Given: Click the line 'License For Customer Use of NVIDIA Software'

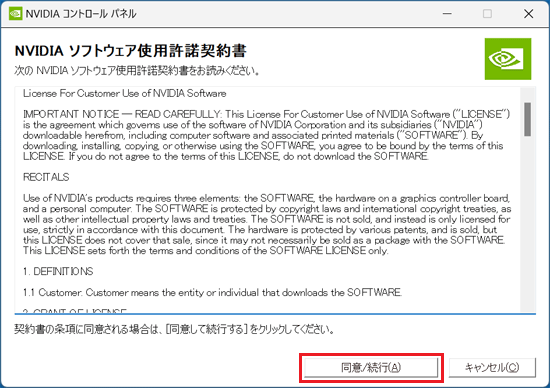Looking at the screenshot, I should (x=125, y=93).
